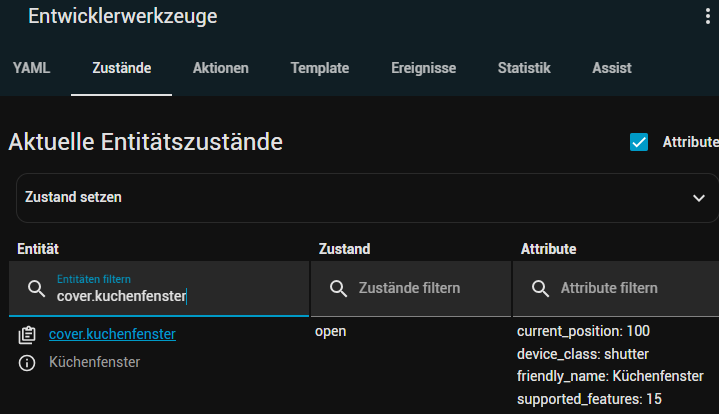Go to the Template tab
This screenshot has width=719, height=414.
pos(320,68)
